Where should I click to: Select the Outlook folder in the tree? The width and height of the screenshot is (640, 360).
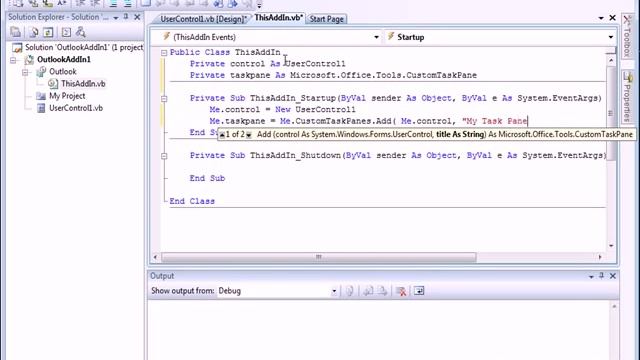coord(62,71)
